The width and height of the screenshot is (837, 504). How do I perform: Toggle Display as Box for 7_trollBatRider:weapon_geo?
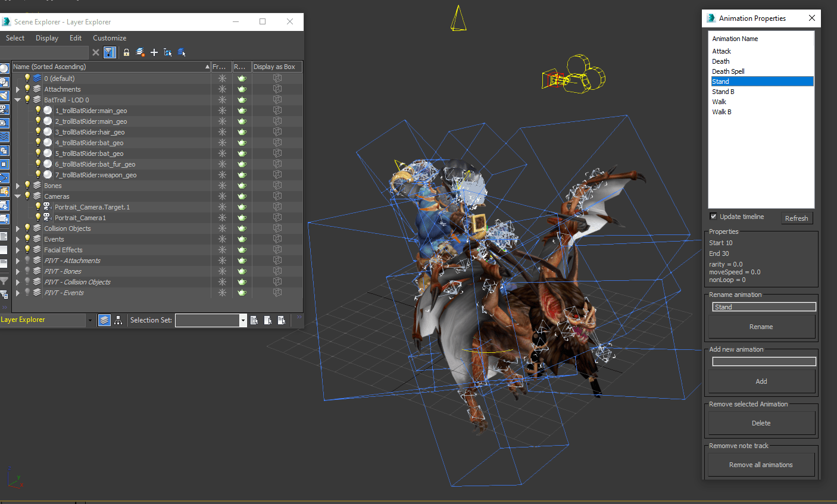(x=277, y=175)
